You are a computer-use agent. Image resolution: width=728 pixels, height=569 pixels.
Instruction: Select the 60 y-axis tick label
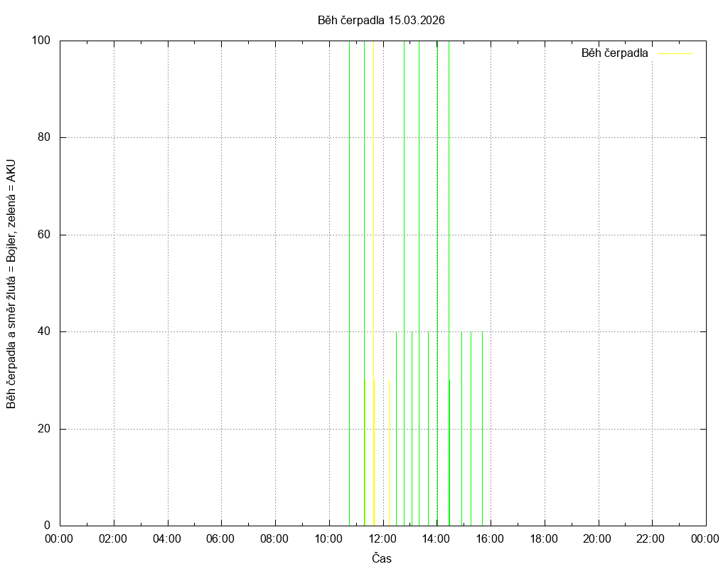coord(43,235)
